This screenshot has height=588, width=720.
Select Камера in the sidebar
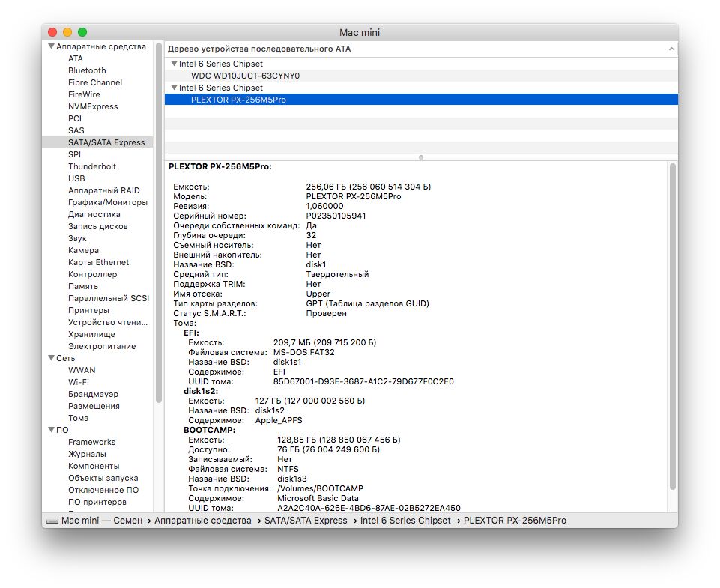(x=83, y=250)
